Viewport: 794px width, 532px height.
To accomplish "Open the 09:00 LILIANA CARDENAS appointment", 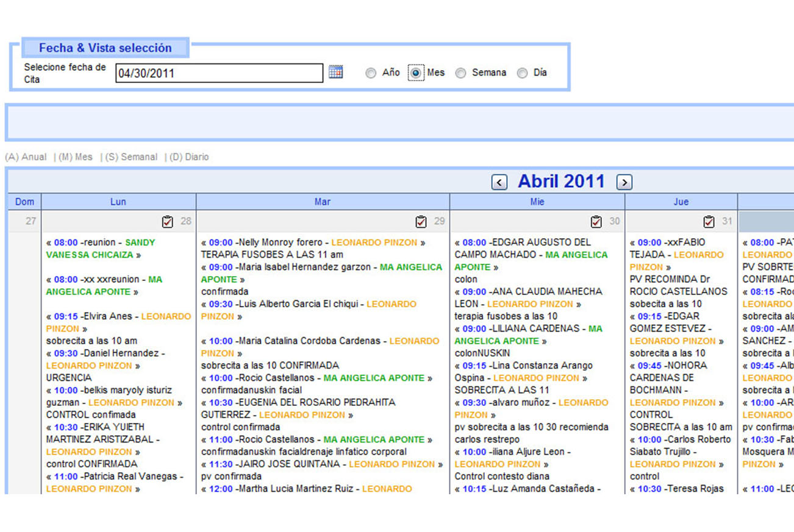I will [529, 335].
